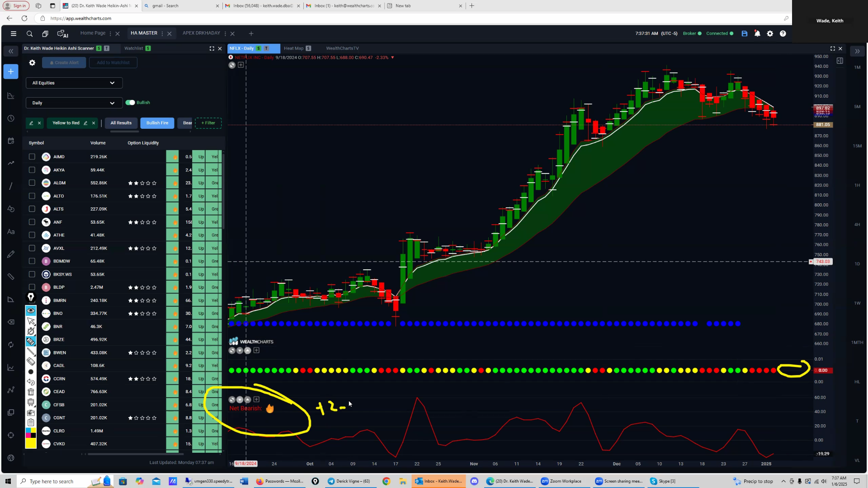Check the AKYA row checkbox
The image size is (868, 488).
click(32, 170)
